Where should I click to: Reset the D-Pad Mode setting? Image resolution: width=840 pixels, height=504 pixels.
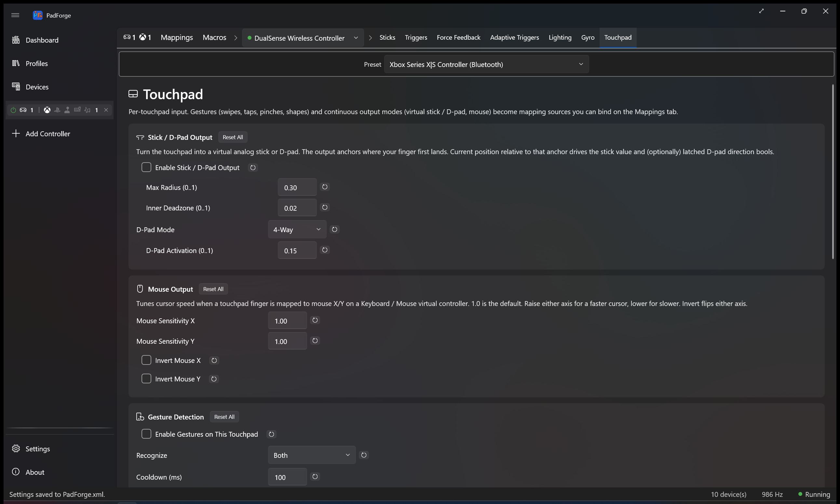tap(335, 230)
